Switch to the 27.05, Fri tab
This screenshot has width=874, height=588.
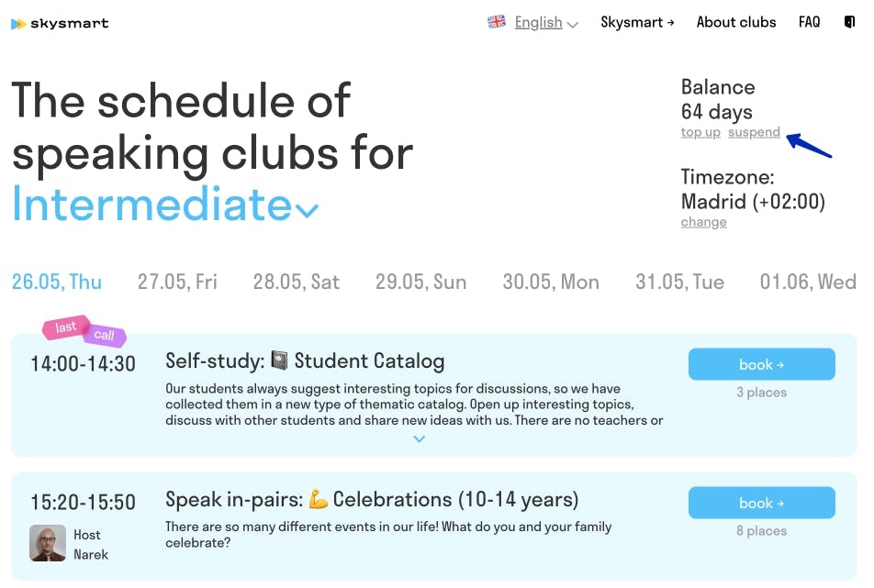(177, 282)
